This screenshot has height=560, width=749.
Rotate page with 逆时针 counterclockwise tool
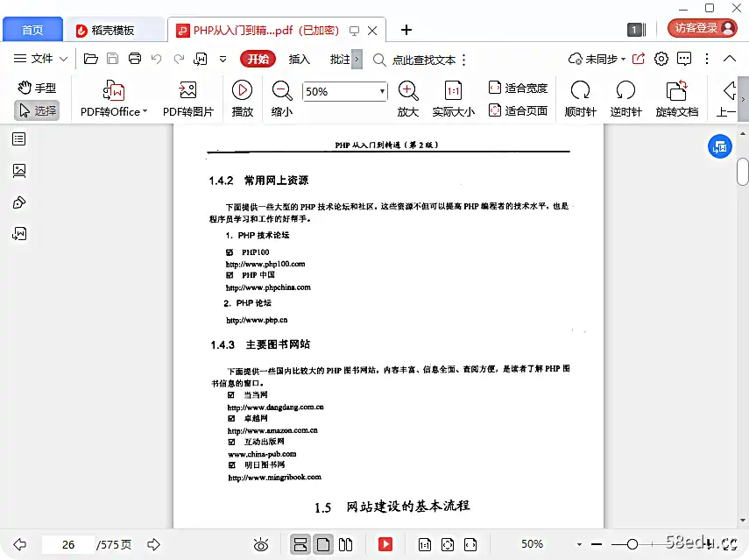(x=625, y=99)
